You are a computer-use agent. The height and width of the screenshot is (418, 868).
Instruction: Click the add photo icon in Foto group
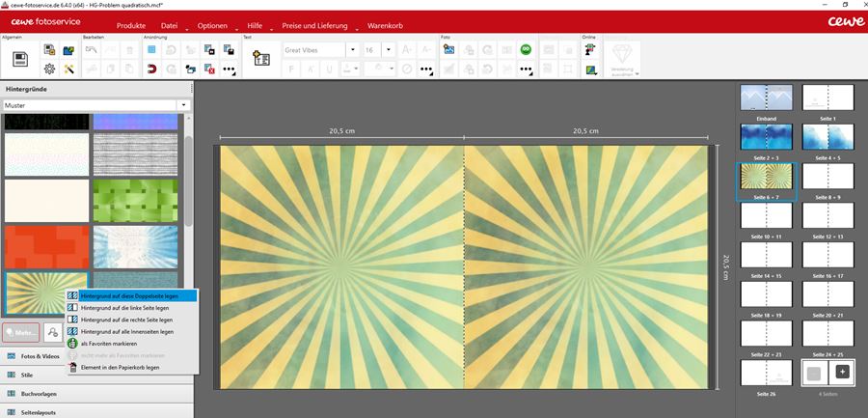coord(449,50)
